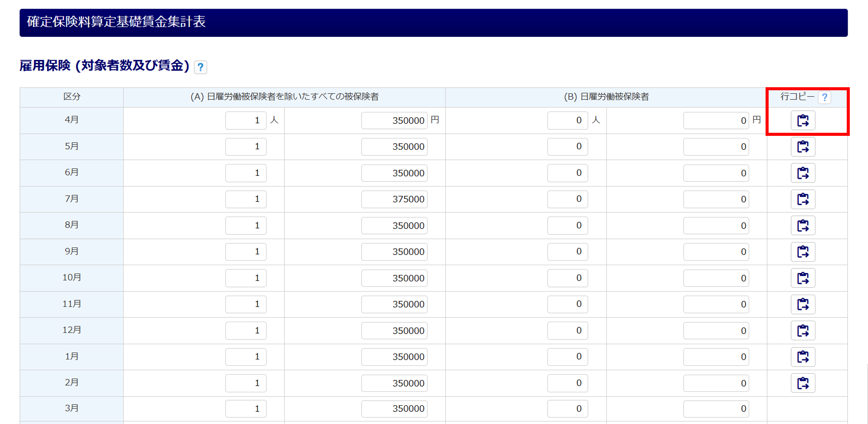Focus 4月 day-laborer count field (B)
The width and height of the screenshot is (868, 424).
click(568, 120)
